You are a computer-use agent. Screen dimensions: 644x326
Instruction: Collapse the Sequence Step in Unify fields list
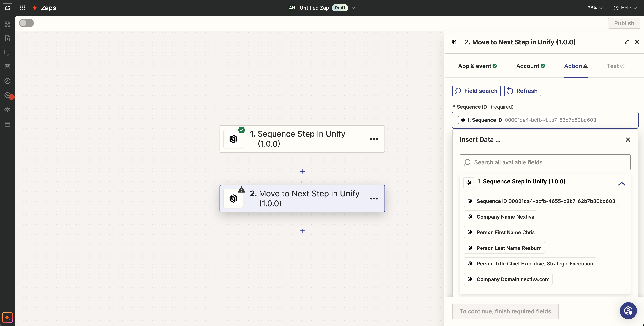coord(622,184)
